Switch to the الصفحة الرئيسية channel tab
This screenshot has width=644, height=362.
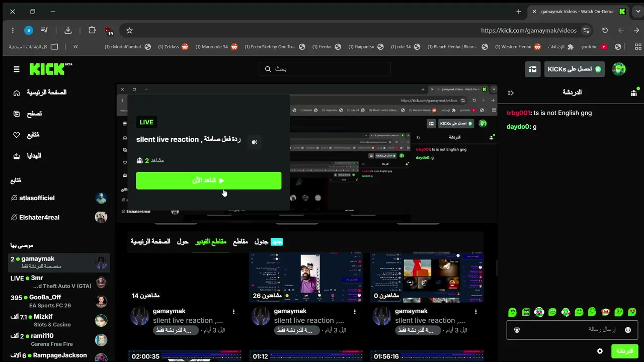150,242
